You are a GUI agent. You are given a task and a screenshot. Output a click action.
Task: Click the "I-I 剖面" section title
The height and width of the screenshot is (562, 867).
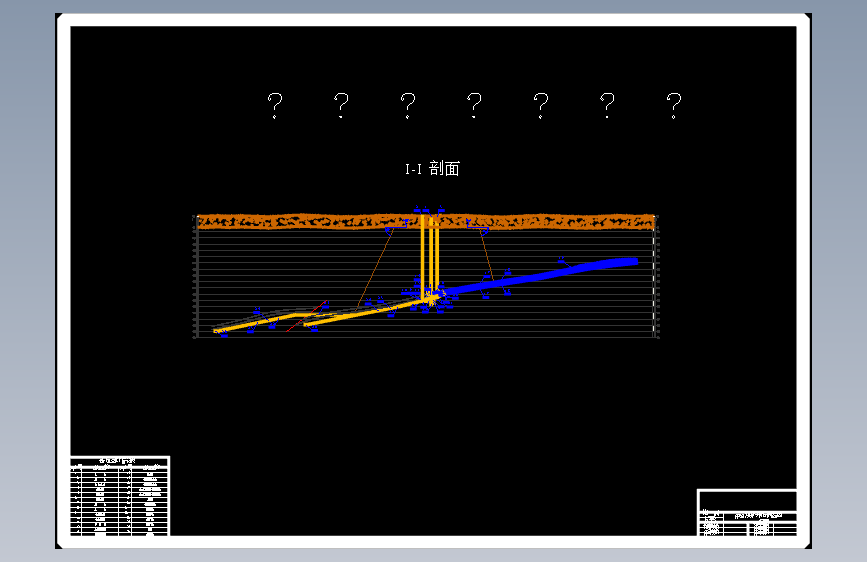[x=432, y=168]
